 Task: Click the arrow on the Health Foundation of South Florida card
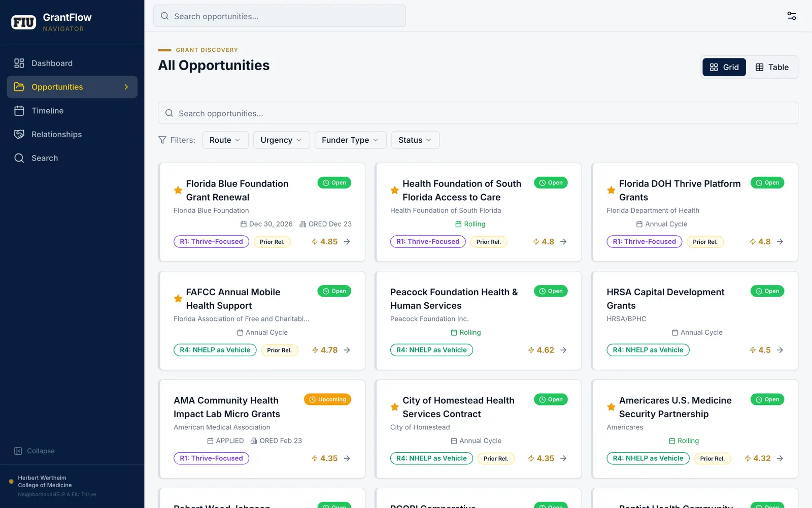tap(563, 242)
